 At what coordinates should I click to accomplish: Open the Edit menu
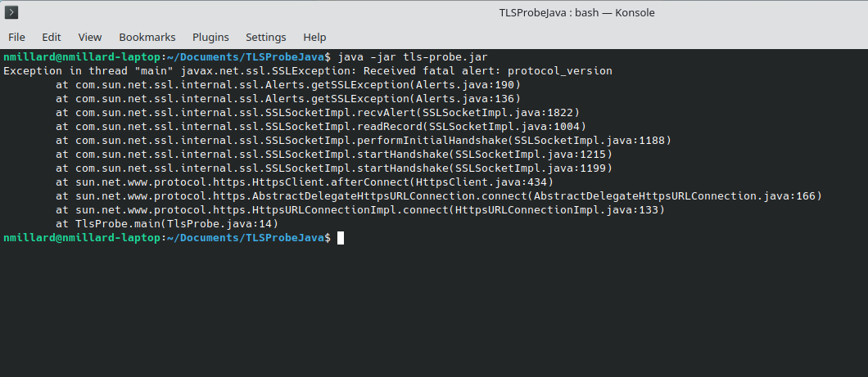(52, 37)
